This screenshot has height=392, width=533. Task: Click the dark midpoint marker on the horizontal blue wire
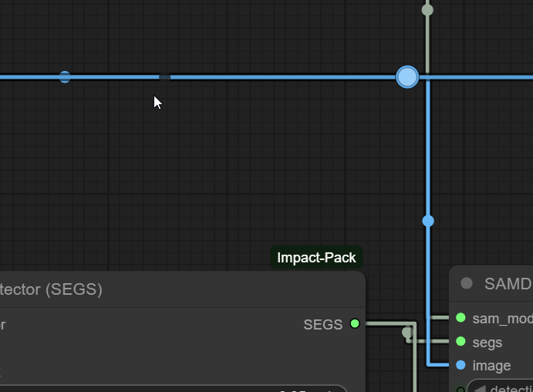click(x=164, y=77)
